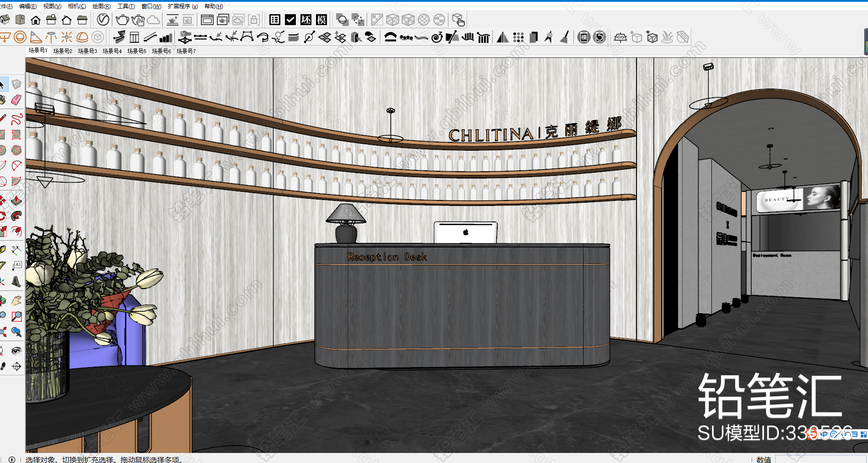Switch to scene tab 场景号5
The width and height of the screenshot is (868, 463).
click(137, 51)
